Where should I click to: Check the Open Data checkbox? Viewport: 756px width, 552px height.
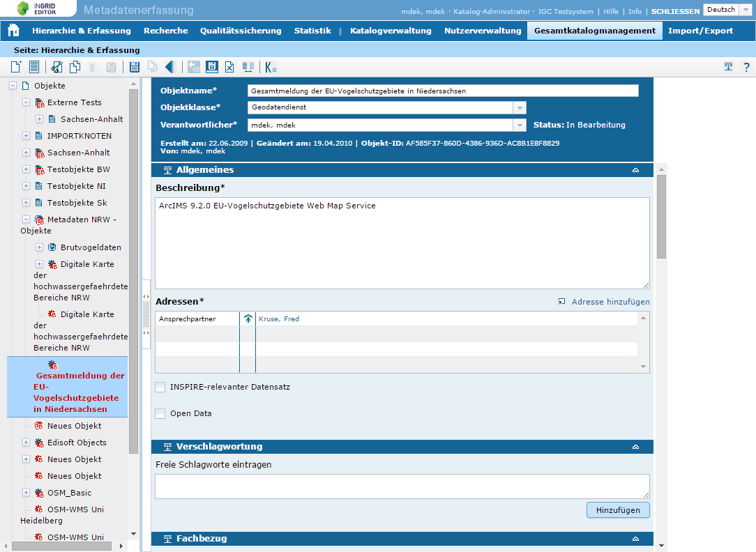[x=160, y=413]
